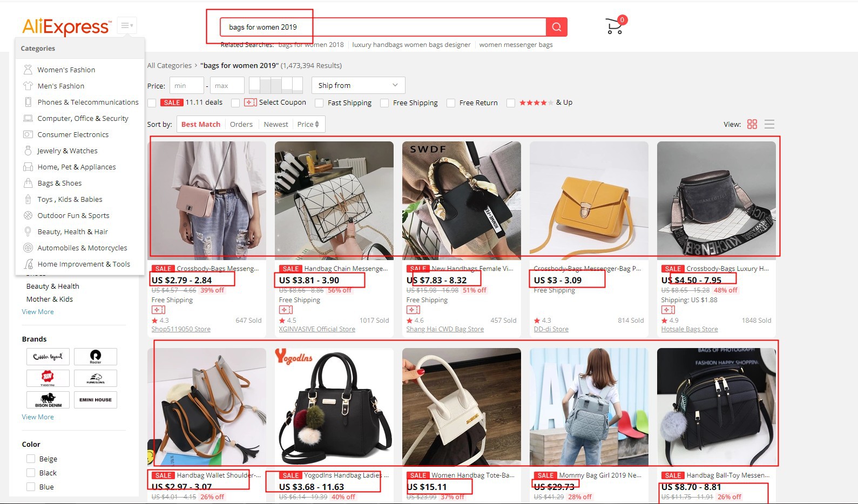858x504 pixels.
Task: Click the min price input field
Action: click(187, 85)
